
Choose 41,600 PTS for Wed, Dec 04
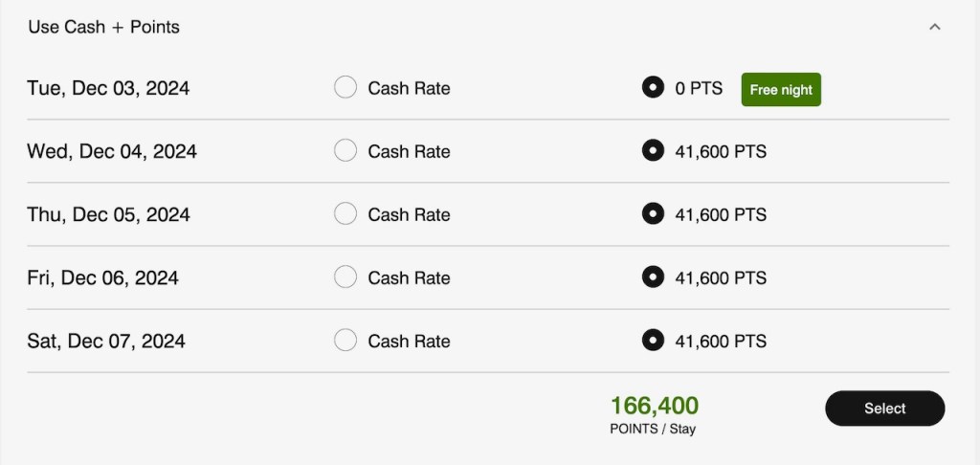pos(653,151)
